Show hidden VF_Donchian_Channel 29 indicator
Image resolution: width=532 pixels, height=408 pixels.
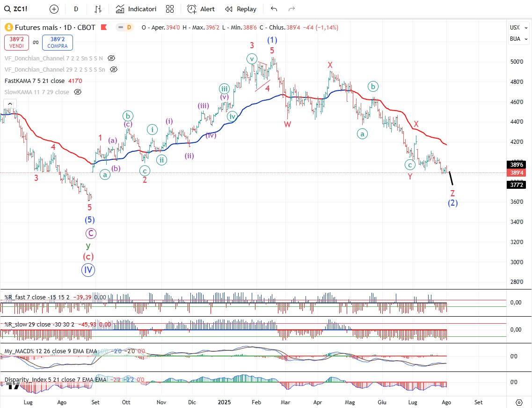click(114, 70)
